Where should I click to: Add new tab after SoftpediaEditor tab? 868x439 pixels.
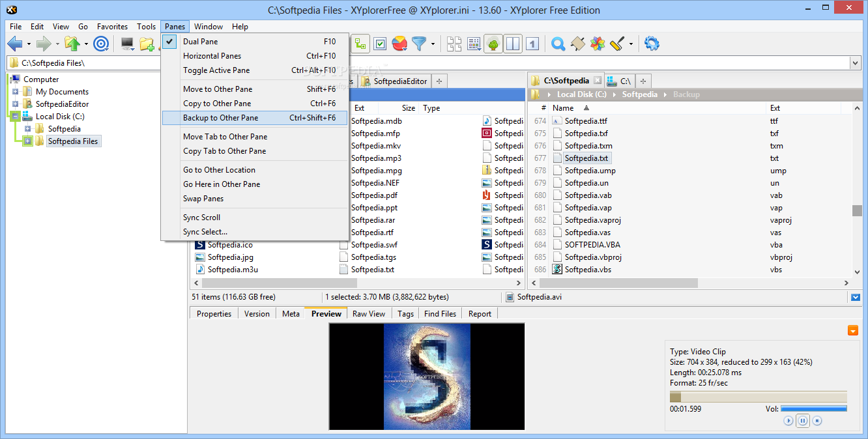point(439,81)
